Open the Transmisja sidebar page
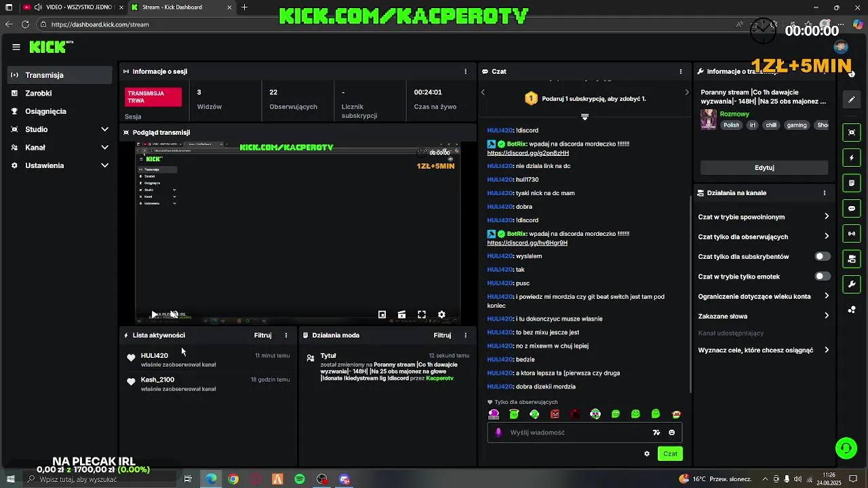868x488 pixels. click(x=60, y=75)
